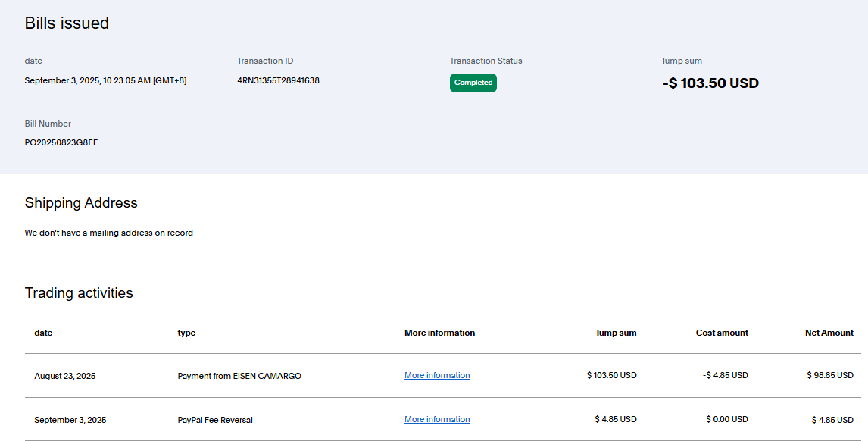This screenshot has width=868, height=441.
Task: Click the August 23, 2025 date cell
Action: point(64,376)
